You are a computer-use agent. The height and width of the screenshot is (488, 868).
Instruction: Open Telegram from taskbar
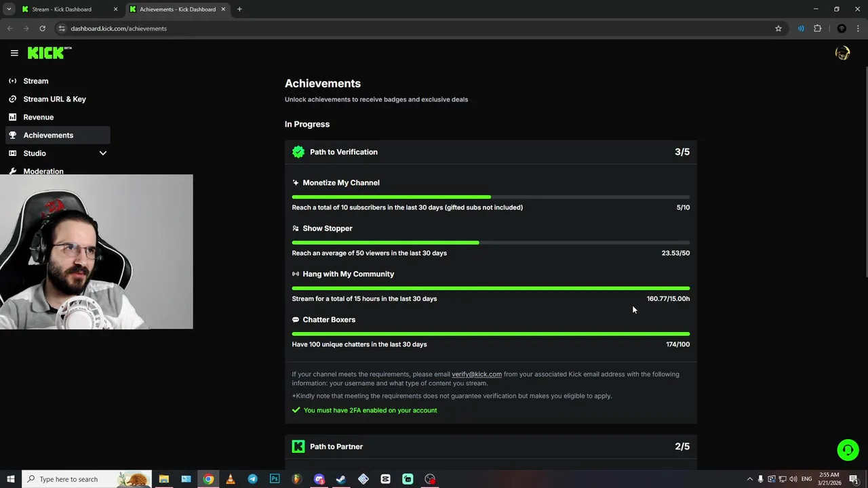252,479
